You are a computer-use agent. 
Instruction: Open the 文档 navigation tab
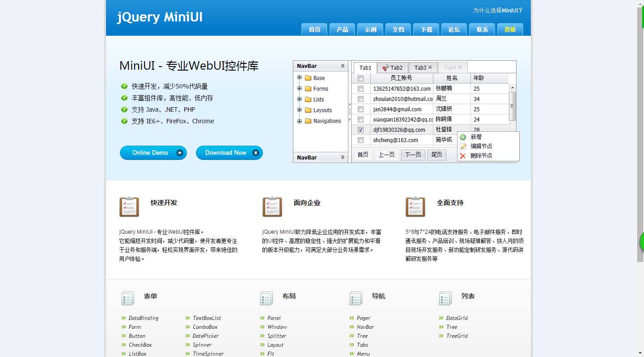(x=398, y=29)
